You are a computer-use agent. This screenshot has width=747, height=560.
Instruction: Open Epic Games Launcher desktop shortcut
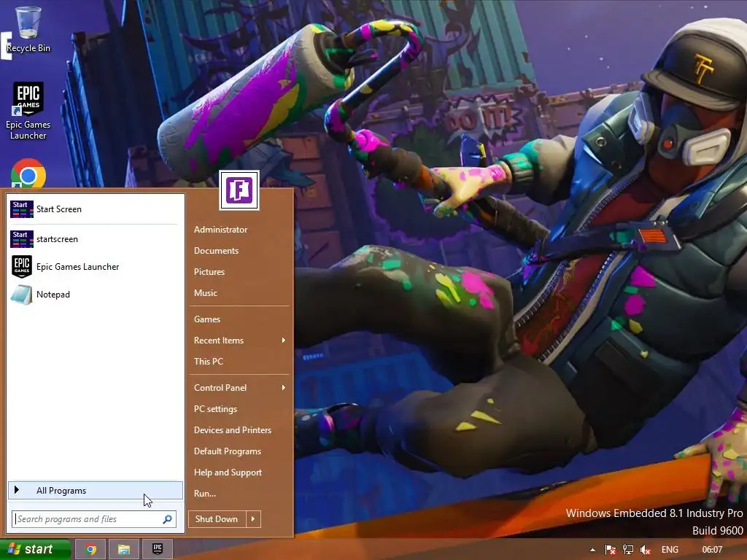[28, 111]
